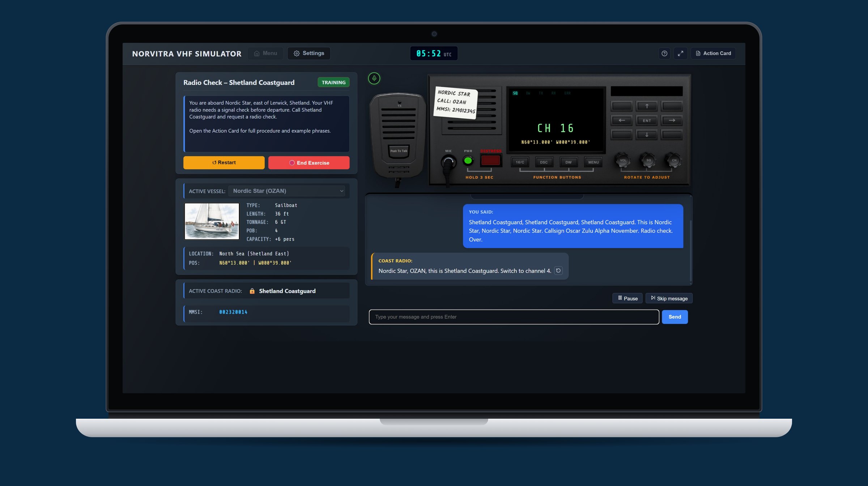Viewport: 868px width, 486px height.
Task: Push the MENU function button on radio
Action: [593, 162]
